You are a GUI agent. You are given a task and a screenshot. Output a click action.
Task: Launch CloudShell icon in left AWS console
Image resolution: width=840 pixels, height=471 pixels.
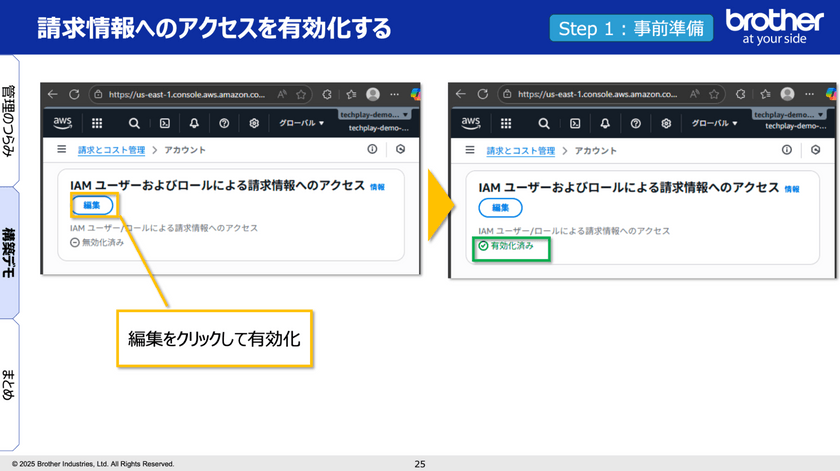point(164,123)
